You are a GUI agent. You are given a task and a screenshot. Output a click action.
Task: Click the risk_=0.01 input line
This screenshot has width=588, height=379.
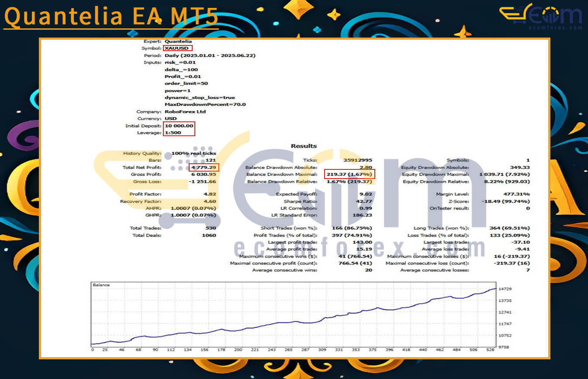(180, 62)
